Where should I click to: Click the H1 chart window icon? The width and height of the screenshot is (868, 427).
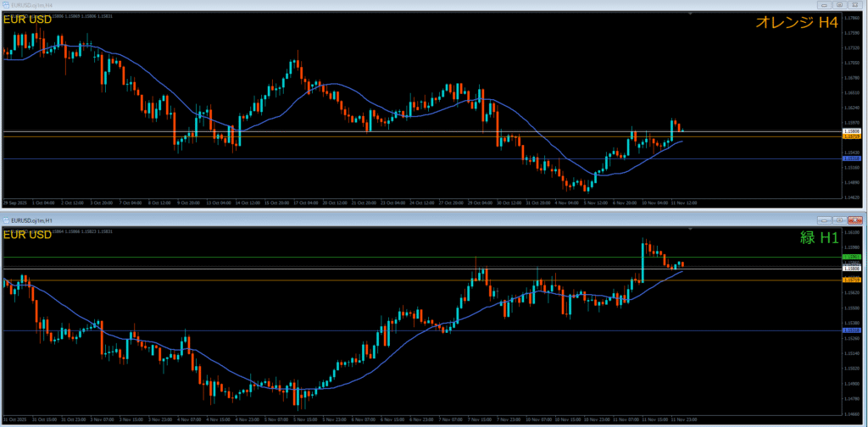(7, 220)
